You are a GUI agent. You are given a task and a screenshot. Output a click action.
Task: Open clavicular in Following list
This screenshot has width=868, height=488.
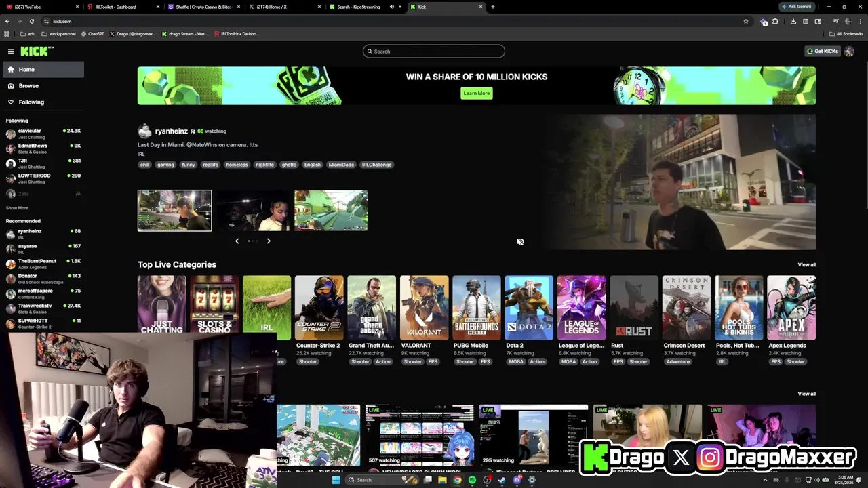[x=43, y=134]
